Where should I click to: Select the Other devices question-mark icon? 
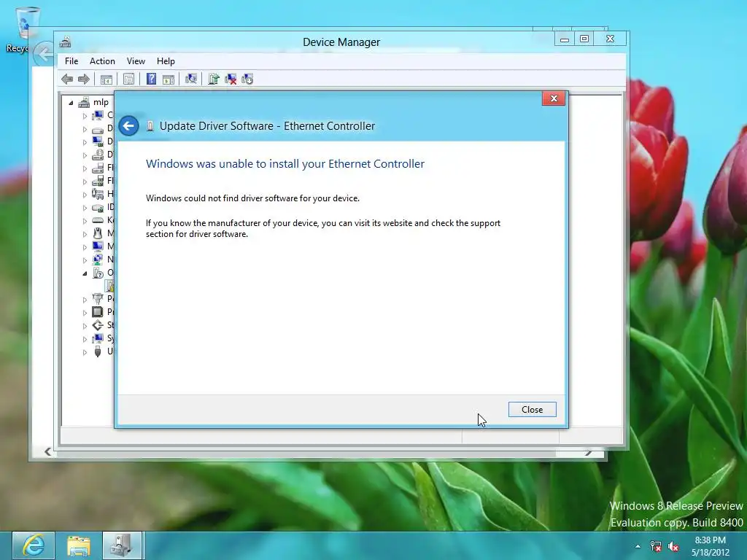point(98,273)
